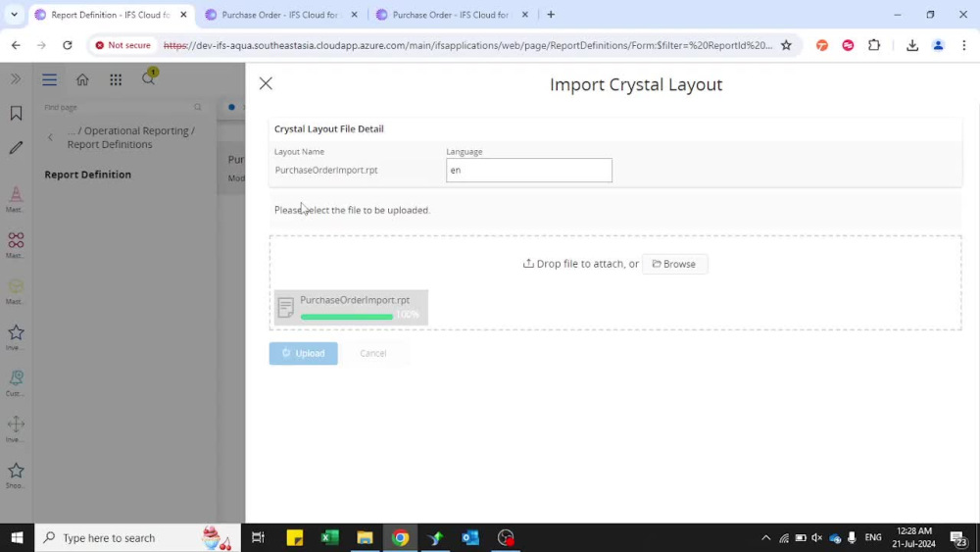Click the Upload button
The height and width of the screenshot is (552, 980).
click(x=303, y=353)
